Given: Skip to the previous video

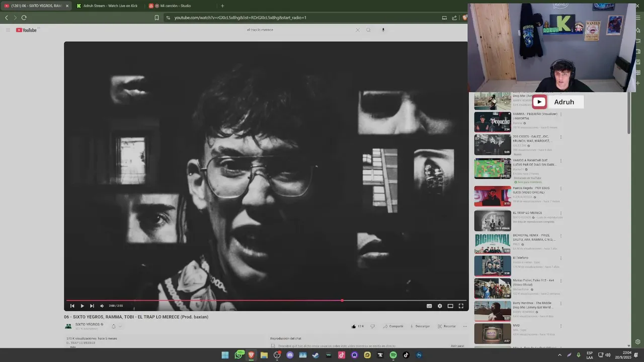Looking at the screenshot, I should point(72,306).
